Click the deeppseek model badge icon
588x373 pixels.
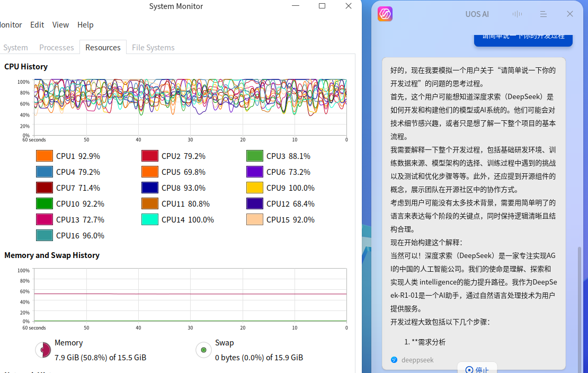pos(394,360)
